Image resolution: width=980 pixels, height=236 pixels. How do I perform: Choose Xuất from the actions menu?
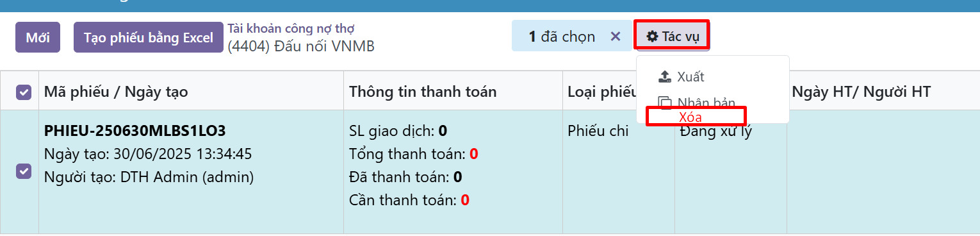(x=690, y=77)
